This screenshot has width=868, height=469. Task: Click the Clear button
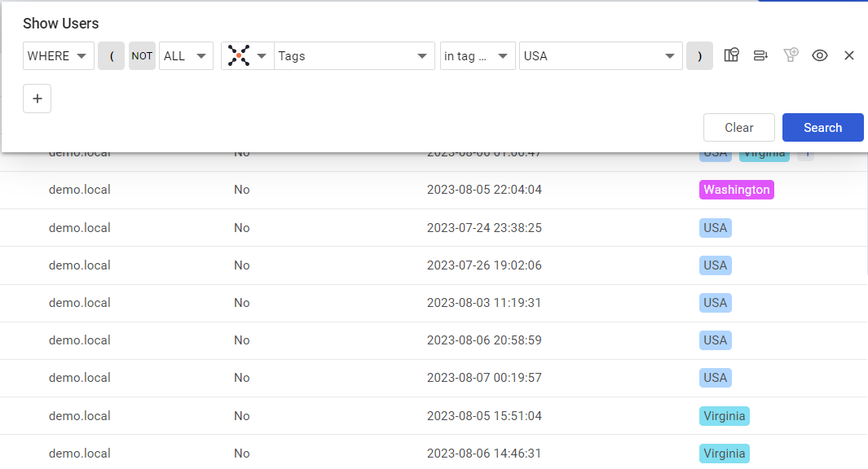coord(739,128)
